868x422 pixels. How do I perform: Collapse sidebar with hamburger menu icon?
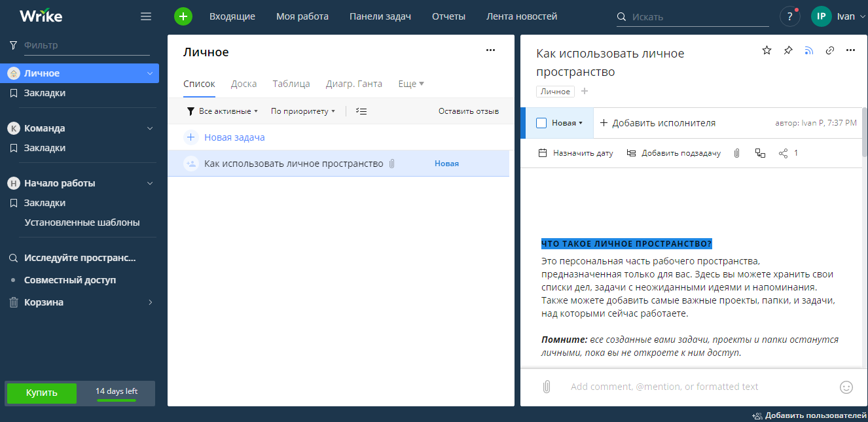pos(146,16)
